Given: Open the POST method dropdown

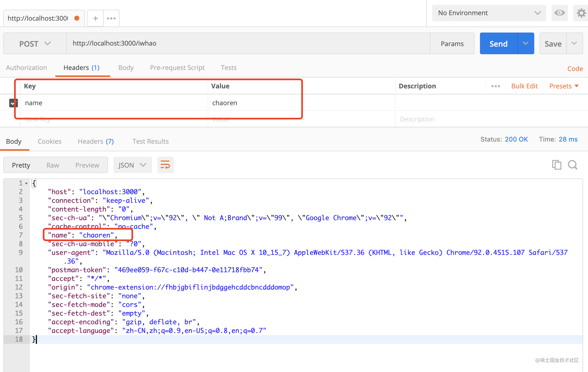Looking at the screenshot, I should 35,44.
